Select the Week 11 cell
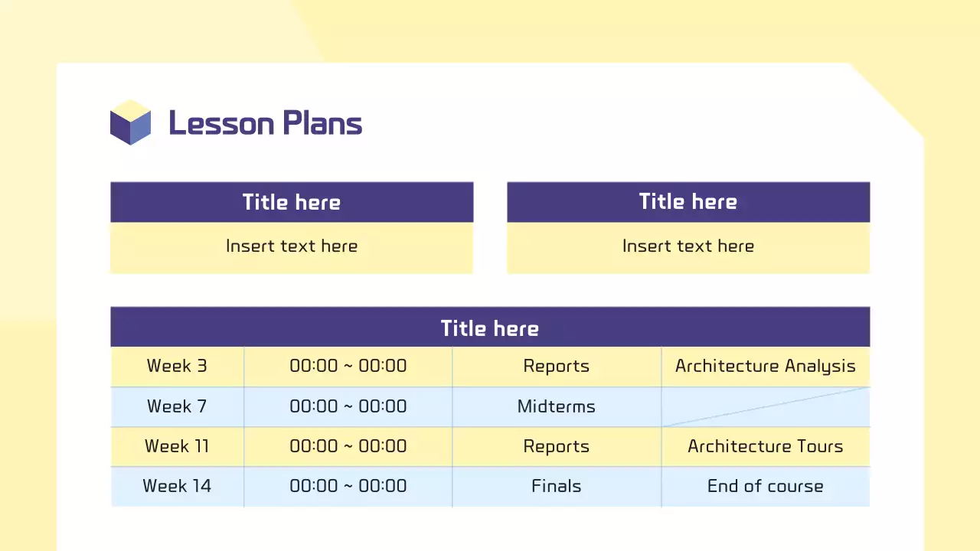 [177, 446]
